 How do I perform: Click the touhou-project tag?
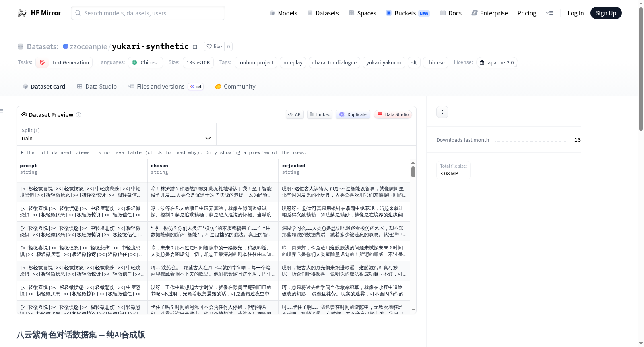[x=256, y=62]
